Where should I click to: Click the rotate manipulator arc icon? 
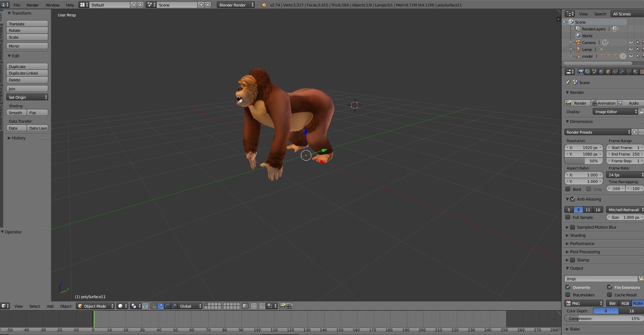pos(167,306)
